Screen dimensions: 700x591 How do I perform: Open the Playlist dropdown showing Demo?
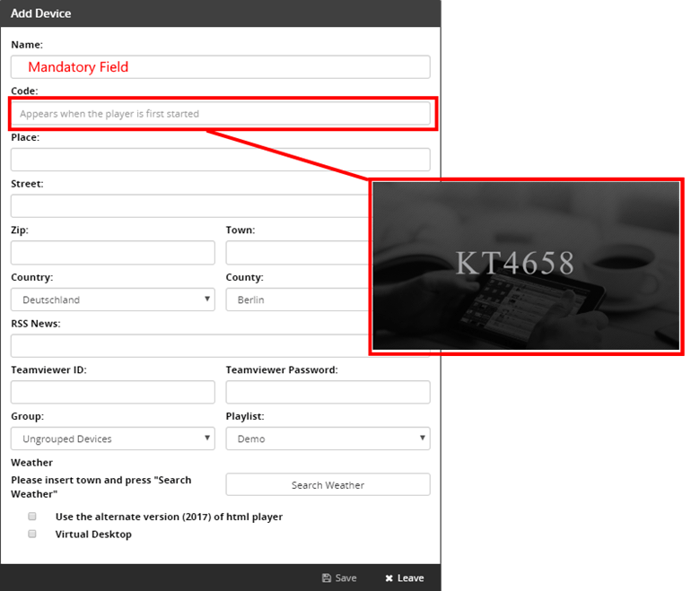coord(328,439)
